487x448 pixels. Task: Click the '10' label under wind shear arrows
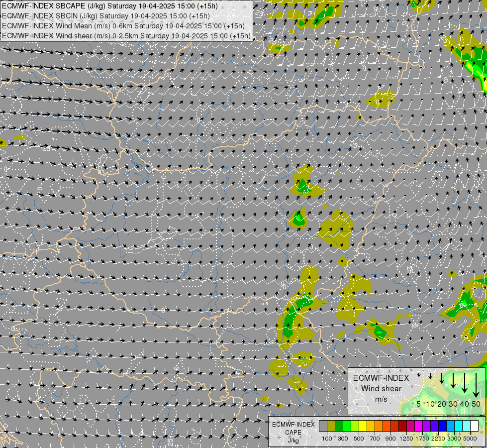click(x=430, y=404)
